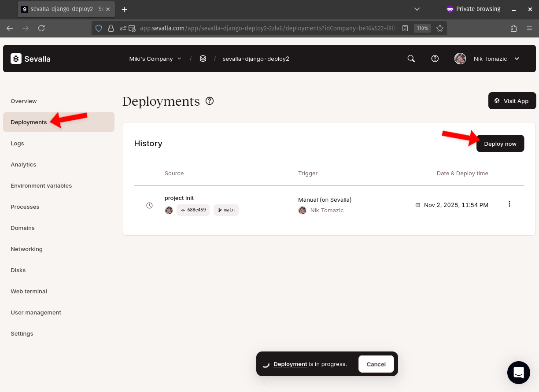
Task: Open global search with the magnifying glass icon
Action: pyautogui.click(x=410, y=58)
